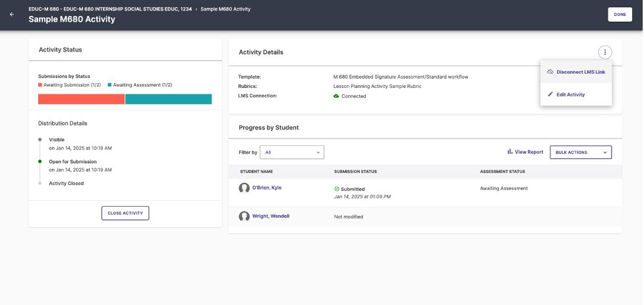Click the Close Activity button
Viewport: 644px width, 305px height.
pos(125,213)
